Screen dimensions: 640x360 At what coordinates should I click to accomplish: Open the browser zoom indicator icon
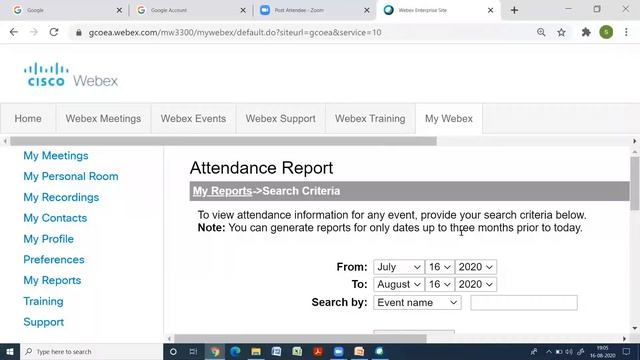click(x=541, y=32)
